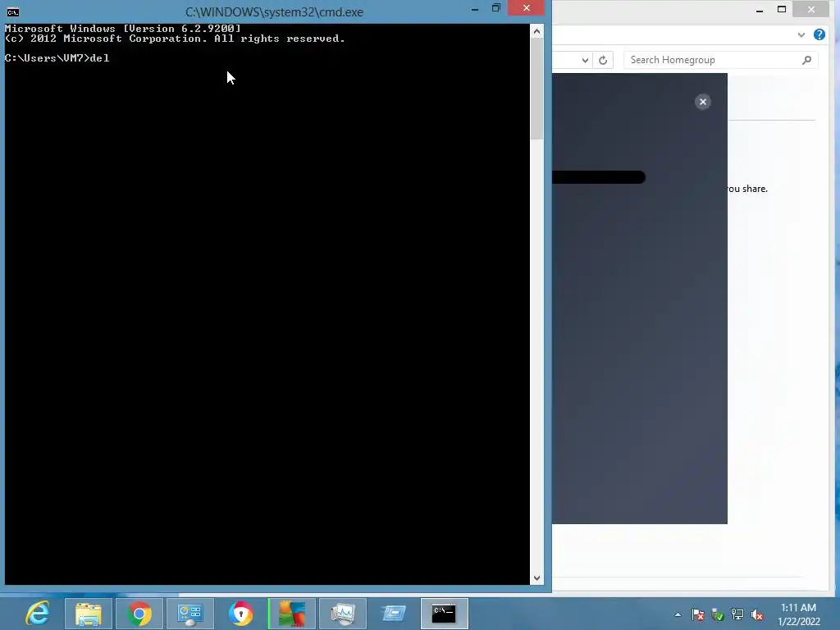The width and height of the screenshot is (840, 630).
Task: Click the 'C:\Users\VM7>del' command line
Action: 57,58
